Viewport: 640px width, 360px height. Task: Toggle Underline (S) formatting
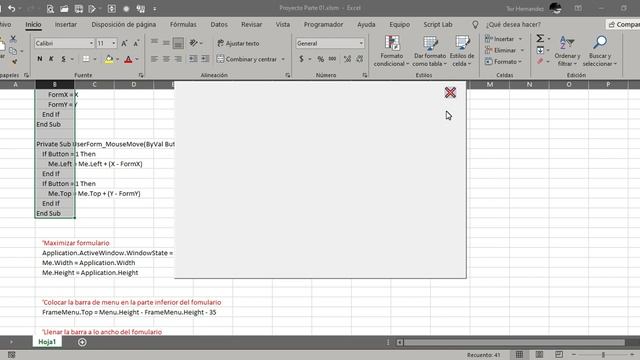coord(63,59)
